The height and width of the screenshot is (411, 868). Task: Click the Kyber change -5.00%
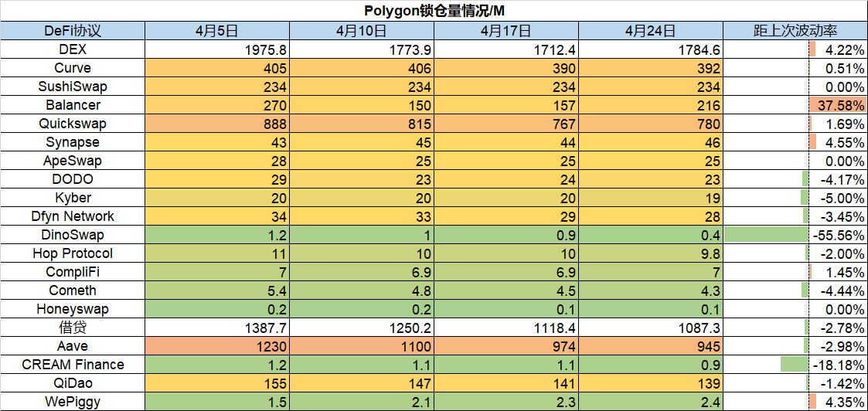click(795, 198)
